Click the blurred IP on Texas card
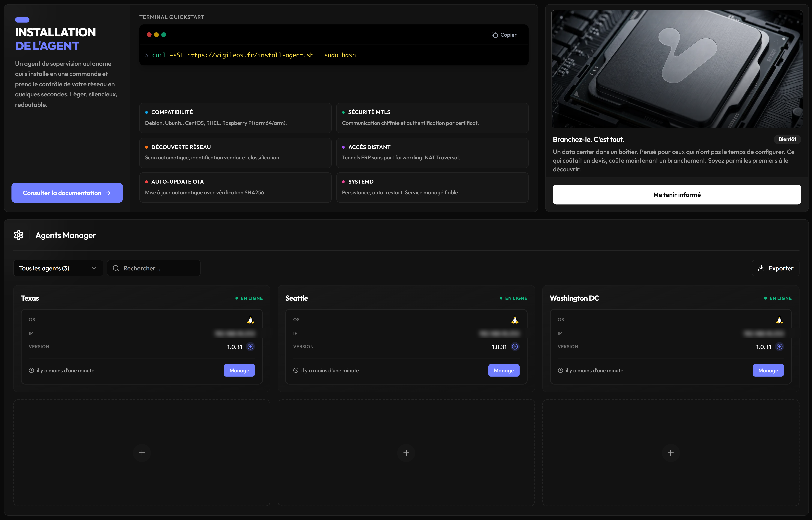 pyautogui.click(x=235, y=334)
